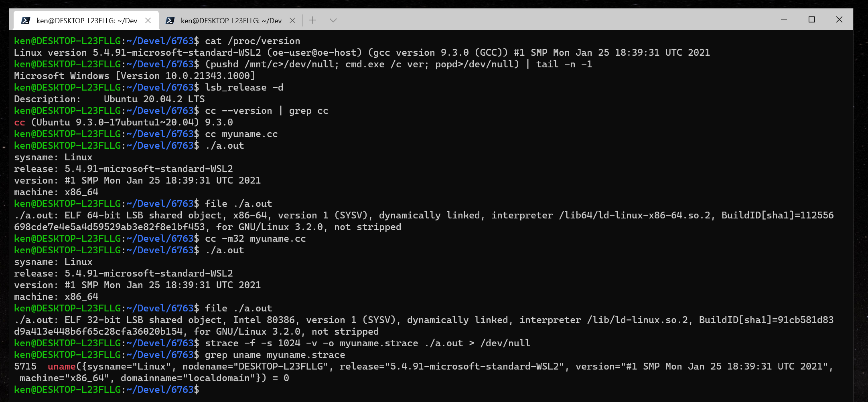Open a new tab with the plus icon

(312, 20)
